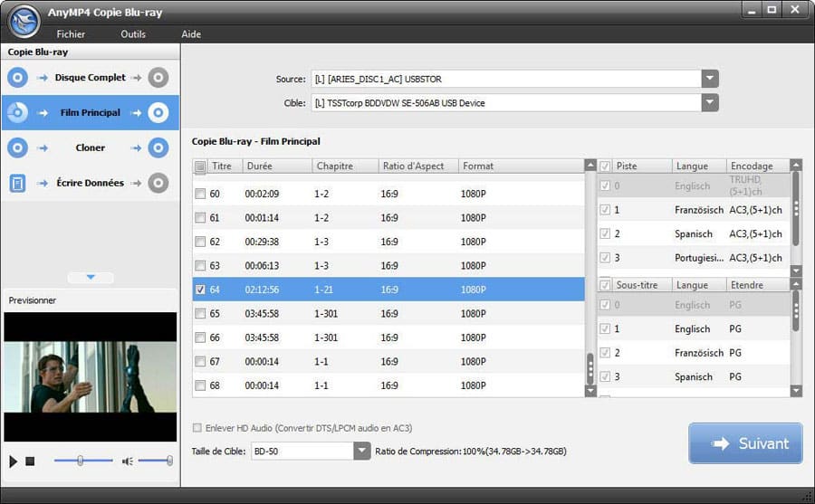This screenshot has width=815, height=504.
Task: Open the Fichier menu
Action: click(x=71, y=34)
